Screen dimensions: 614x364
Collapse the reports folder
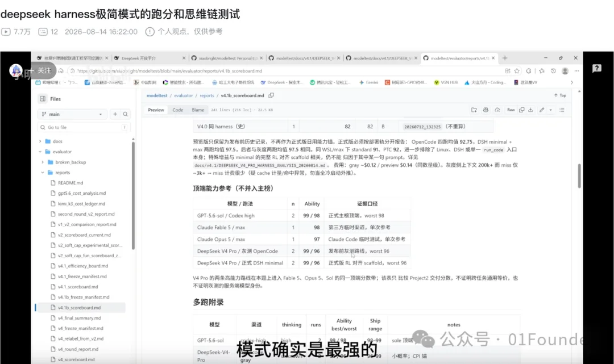43,173
